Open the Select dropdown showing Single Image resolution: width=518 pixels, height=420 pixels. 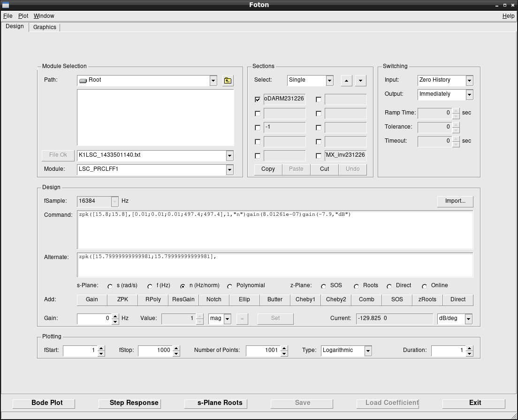329,80
